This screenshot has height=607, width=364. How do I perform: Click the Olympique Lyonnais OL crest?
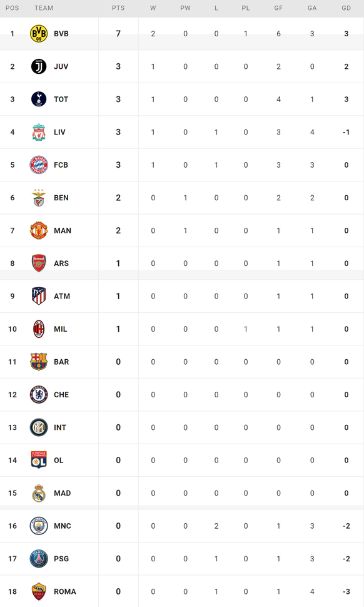pos(39,461)
